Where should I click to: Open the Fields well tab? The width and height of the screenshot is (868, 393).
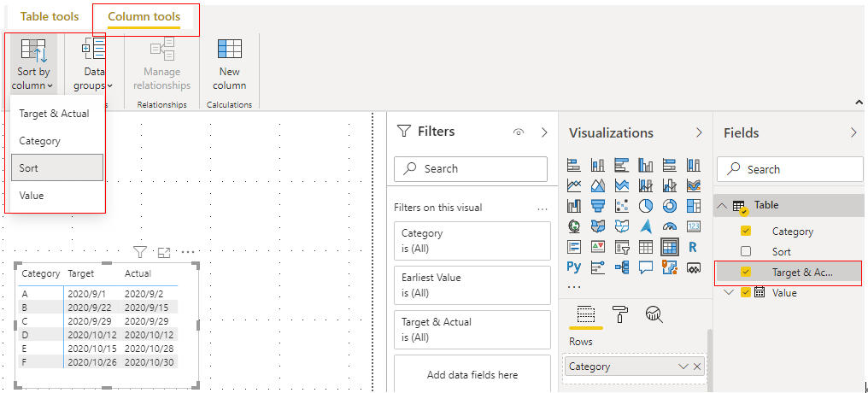pyautogui.click(x=586, y=314)
